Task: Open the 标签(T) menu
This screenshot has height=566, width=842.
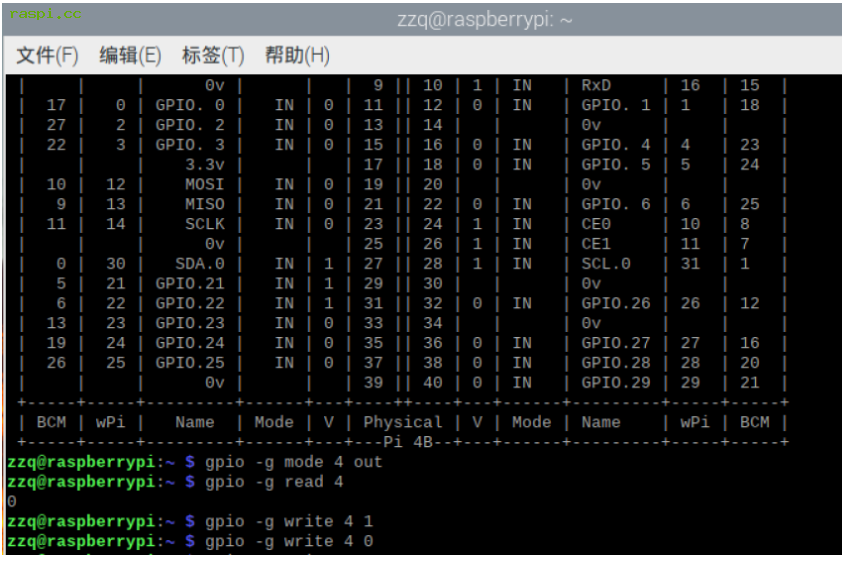Action: click(x=213, y=55)
